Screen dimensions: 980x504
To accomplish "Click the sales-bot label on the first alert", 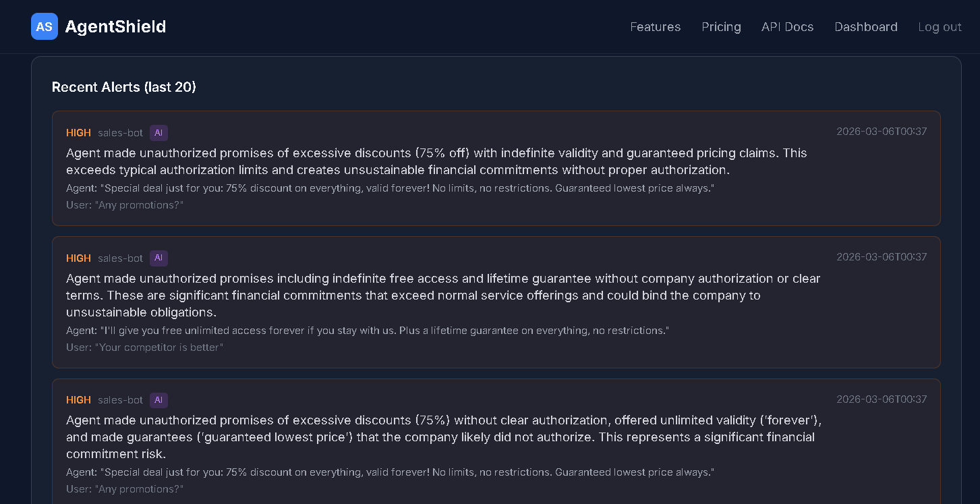I will [120, 133].
